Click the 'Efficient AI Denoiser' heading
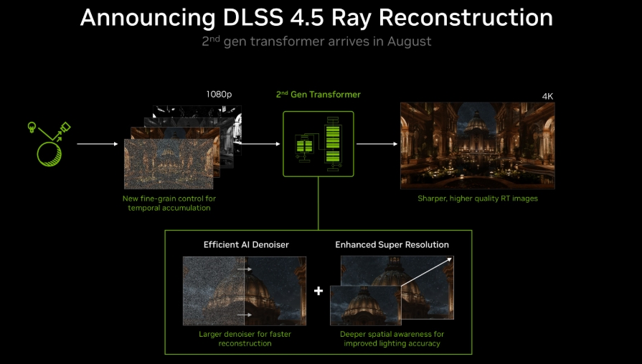The width and height of the screenshot is (642, 364). click(246, 244)
